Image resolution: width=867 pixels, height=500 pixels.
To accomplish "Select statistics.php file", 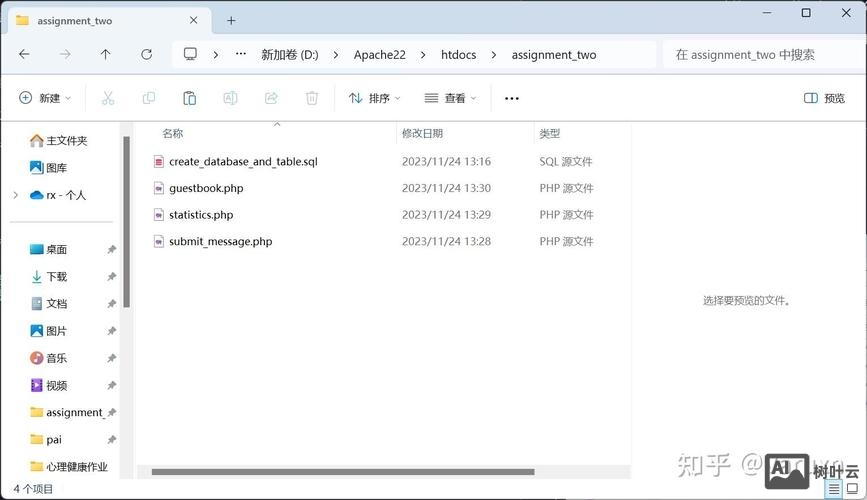I will (201, 215).
